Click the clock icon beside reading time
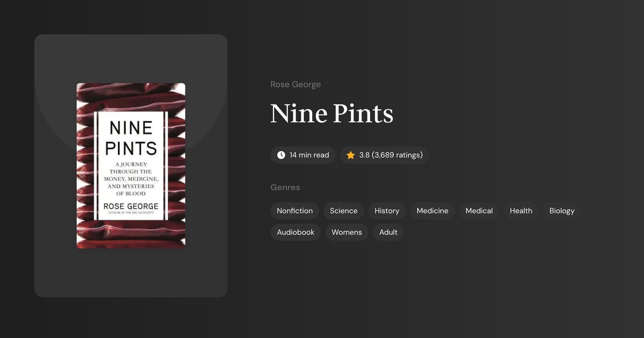This screenshot has height=338, width=644. point(281,155)
